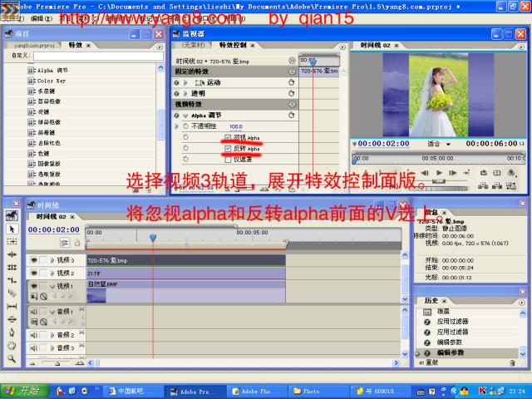Select the Zoom magnifier tool
Screen dimensions: 532x399
[x=12, y=358]
